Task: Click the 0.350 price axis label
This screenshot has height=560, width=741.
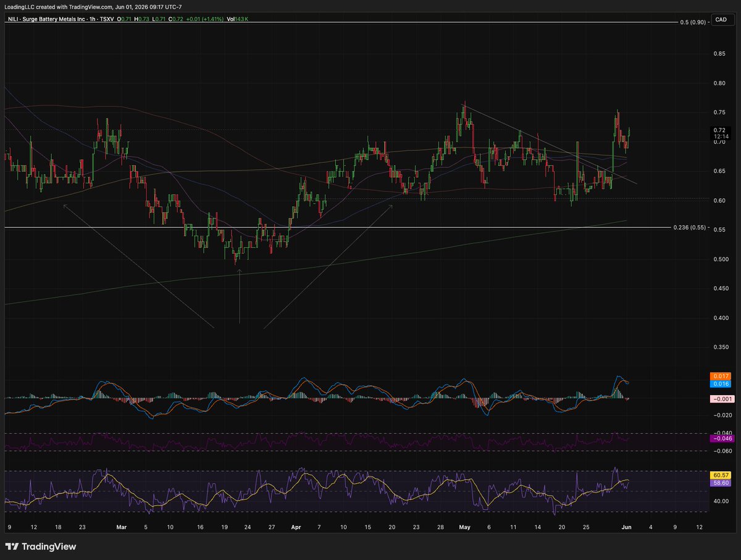Action: click(x=721, y=348)
